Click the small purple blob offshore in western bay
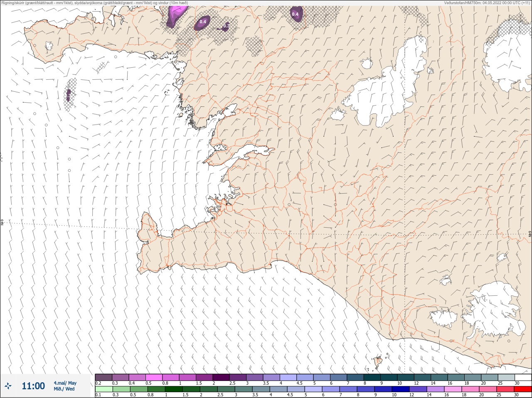The height and width of the screenshot is (398, 532). tap(69, 95)
